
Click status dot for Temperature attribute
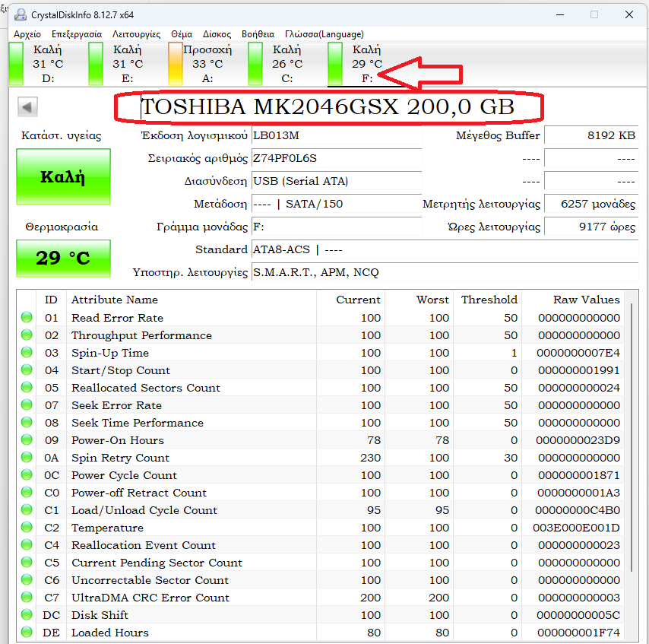tap(27, 527)
